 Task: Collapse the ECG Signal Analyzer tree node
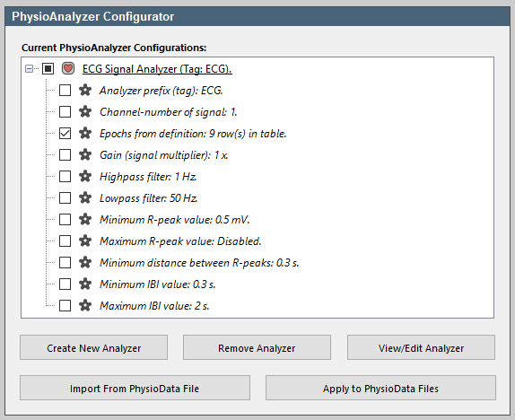[x=30, y=69]
